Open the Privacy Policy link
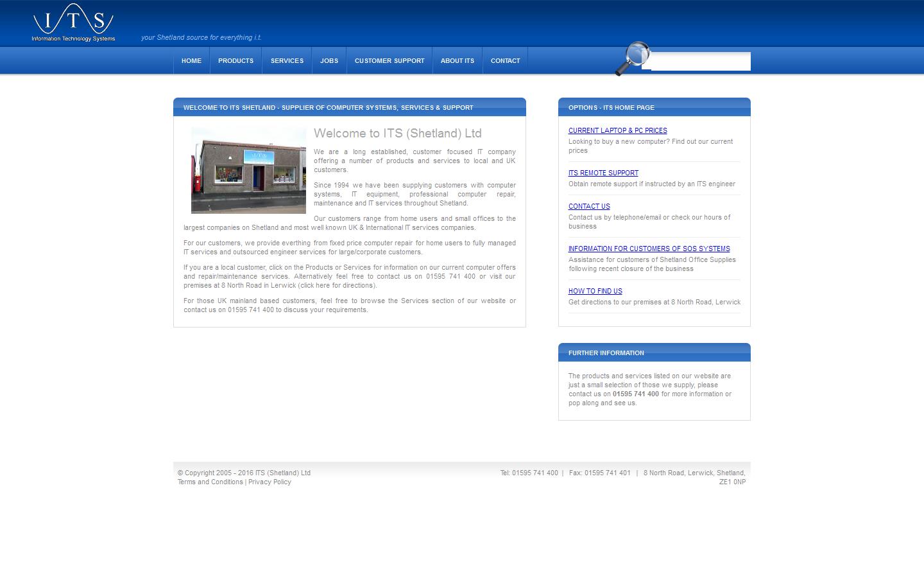This screenshot has width=924, height=578. [269, 482]
